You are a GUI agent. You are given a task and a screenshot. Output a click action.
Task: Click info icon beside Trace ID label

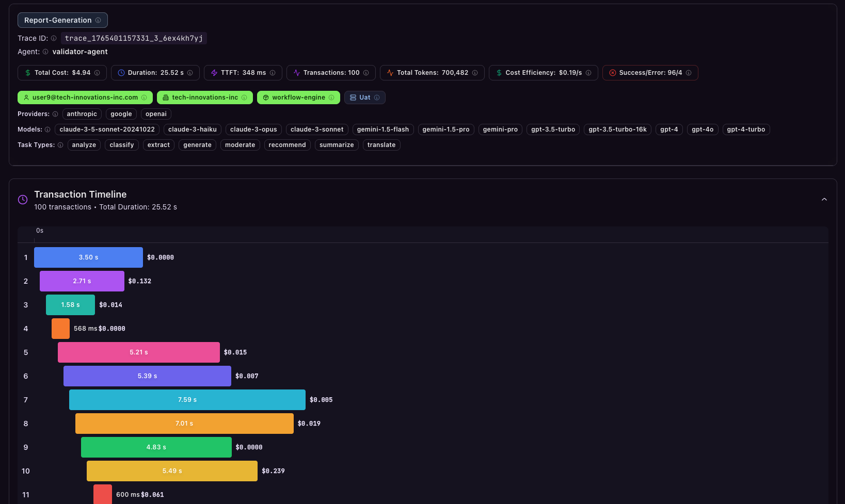point(54,38)
